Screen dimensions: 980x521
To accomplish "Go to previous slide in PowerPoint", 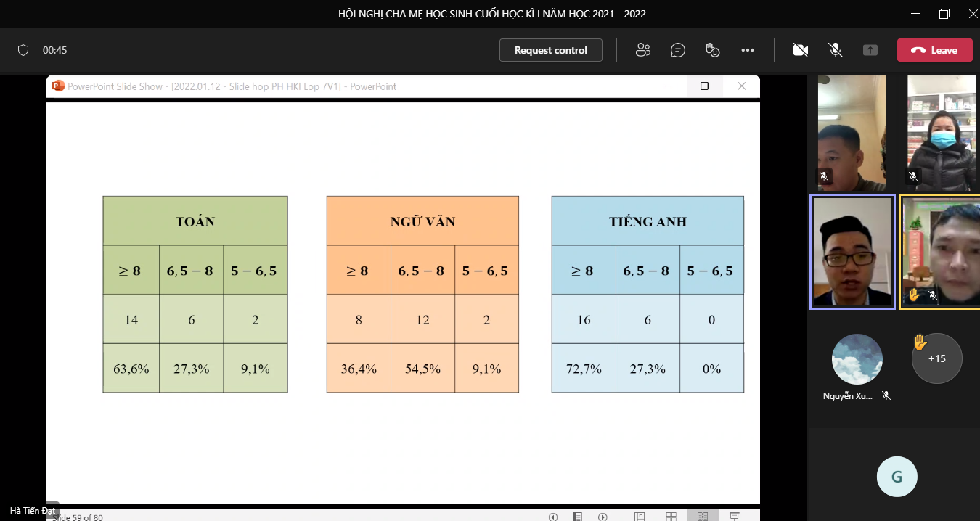I will pos(553,517).
